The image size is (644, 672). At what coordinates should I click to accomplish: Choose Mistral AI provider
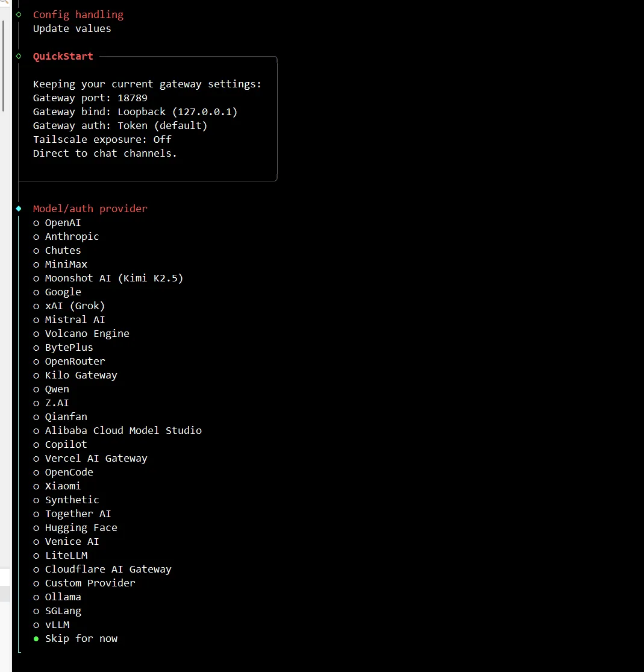pos(69,319)
